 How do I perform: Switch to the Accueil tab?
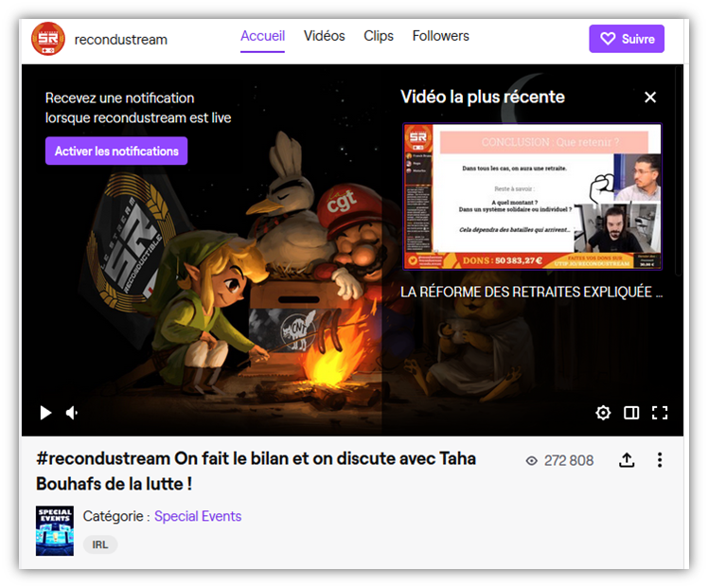262,36
